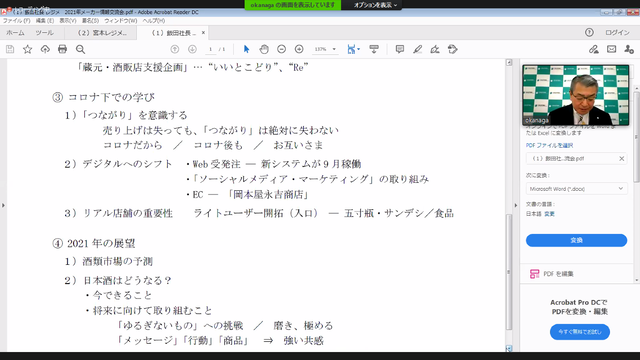Choose the selection arrow tool
This screenshot has height=360, width=640.
pos(246,49)
